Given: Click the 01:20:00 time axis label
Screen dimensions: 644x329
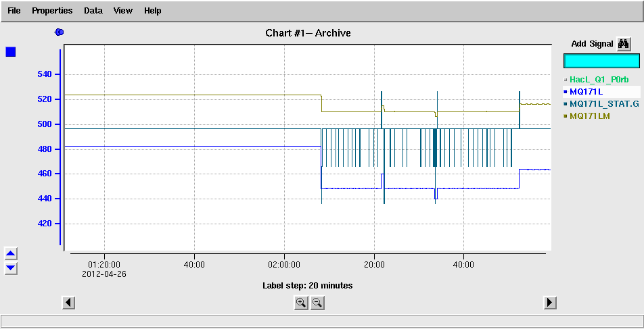Looking at the screenshot, I should tap(104, 265).
